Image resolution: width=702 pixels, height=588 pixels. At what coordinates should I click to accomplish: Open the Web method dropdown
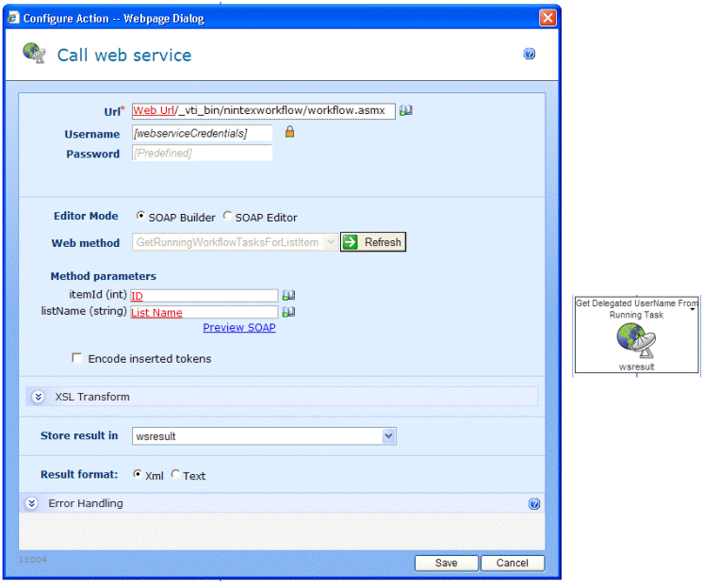(235, 242)
